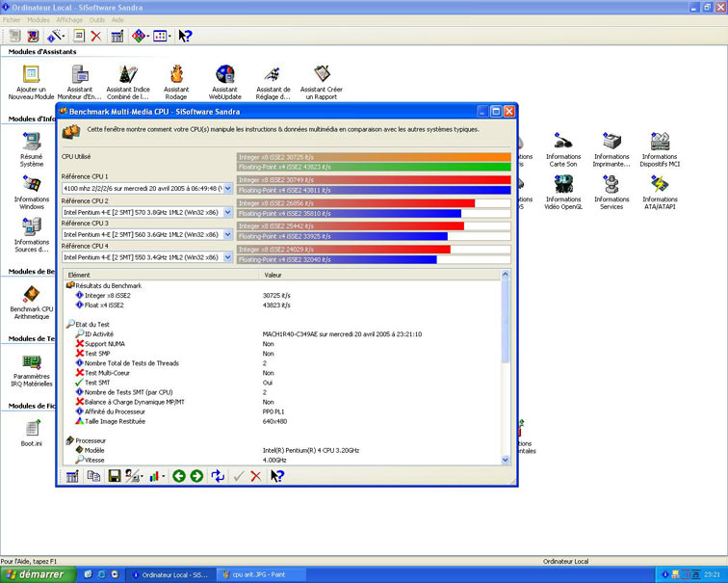Viewport: 728px width, 583px height.
Task: Open Informations Windows module
Action: 32,192
